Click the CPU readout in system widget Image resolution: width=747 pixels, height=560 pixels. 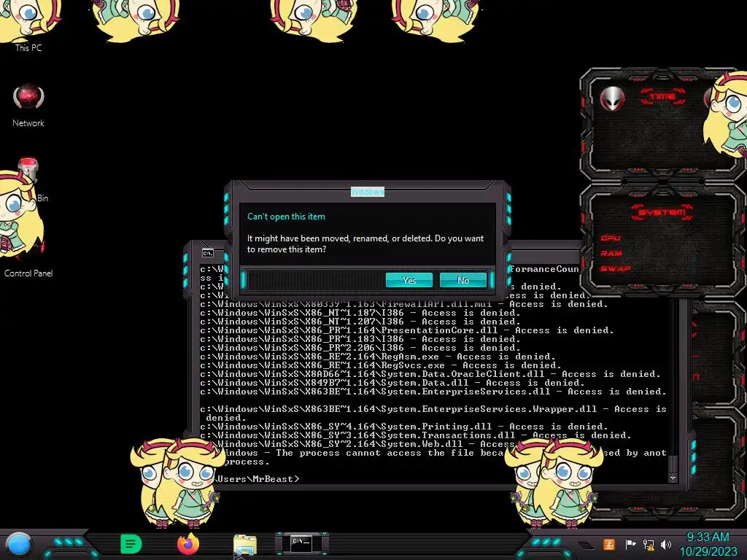pyautogui.click(x=611, y=238)
